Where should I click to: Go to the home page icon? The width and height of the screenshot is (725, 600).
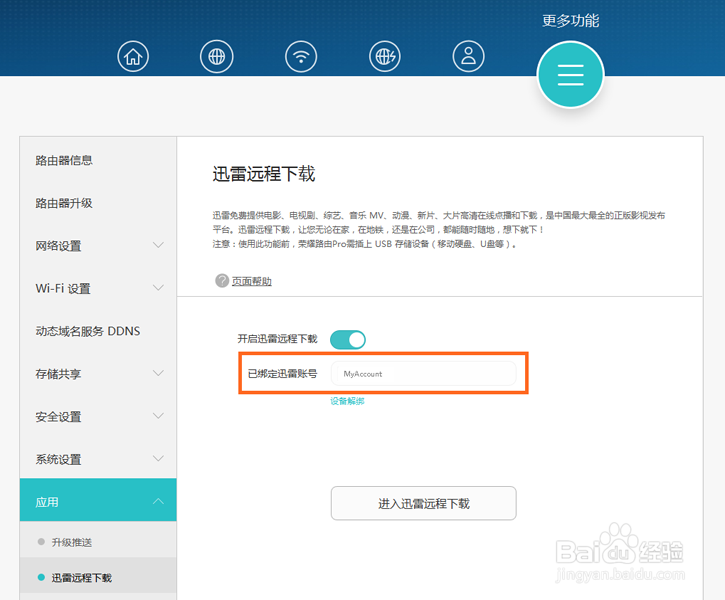tap(133, 56)
